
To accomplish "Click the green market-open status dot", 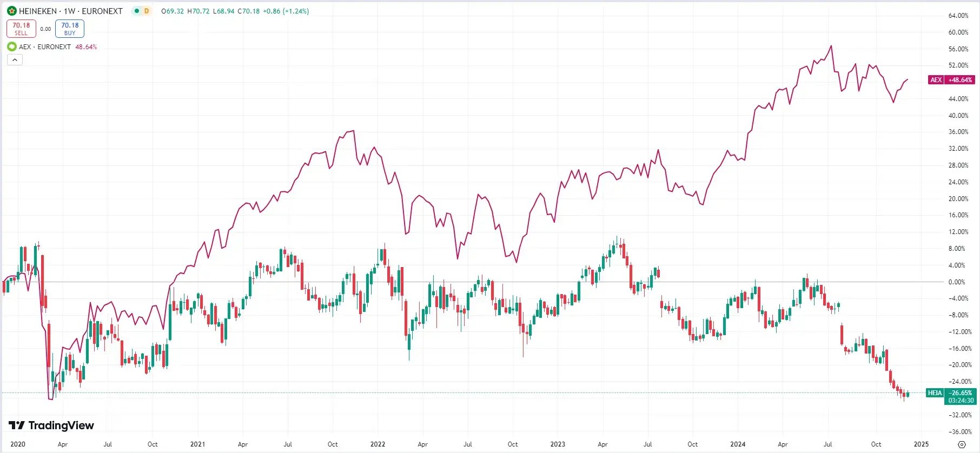I will tap(137, 11).
